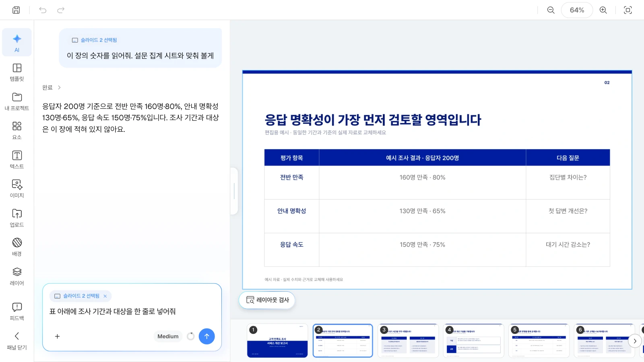The image size is (644, 362).
Task: Select slide 1 thumbnail
Action: pos(277,341)
